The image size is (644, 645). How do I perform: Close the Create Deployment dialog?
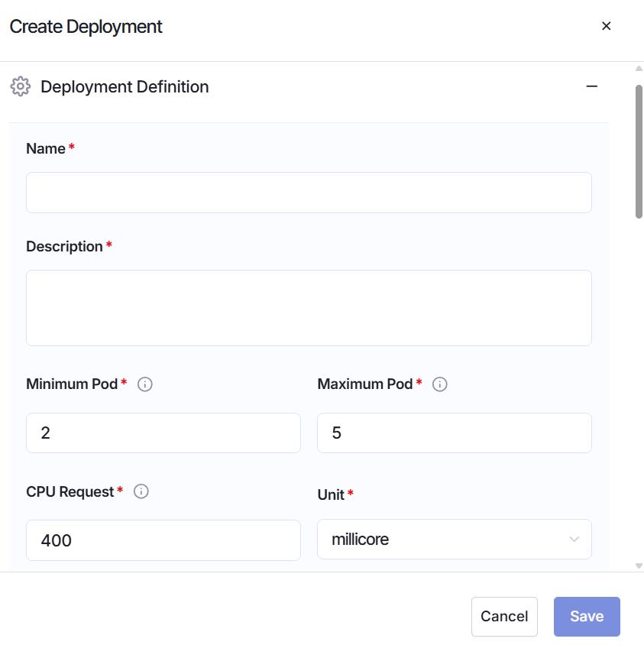point(606,26)
